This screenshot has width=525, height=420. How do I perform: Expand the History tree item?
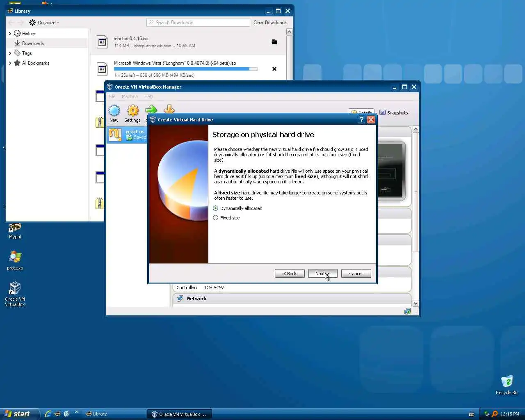[10, 34]
